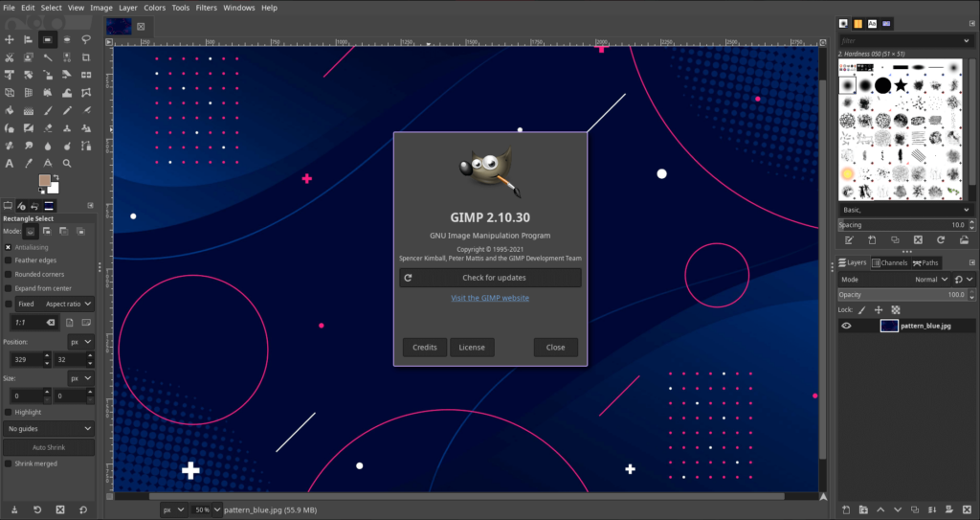The height and width of the screenshot is (520, 980).
Task: Enable Expand from center
Action: (x=8, y=288)
